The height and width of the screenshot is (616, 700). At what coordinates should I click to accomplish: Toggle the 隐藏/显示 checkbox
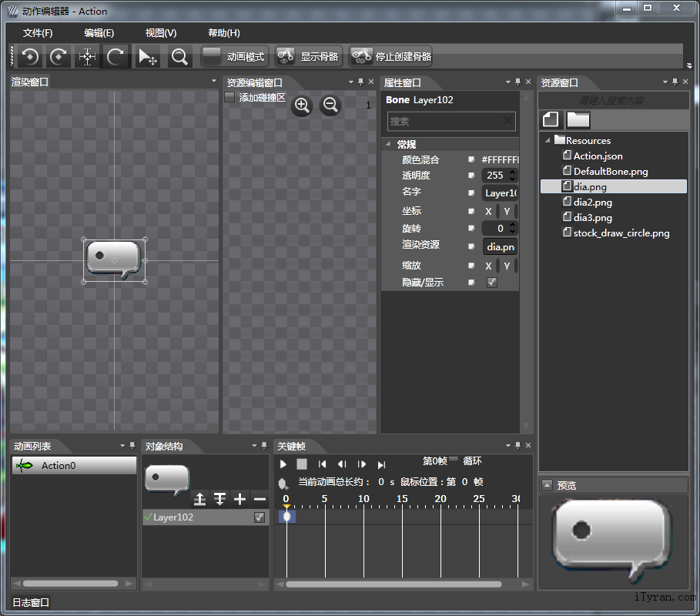point(492,283)
